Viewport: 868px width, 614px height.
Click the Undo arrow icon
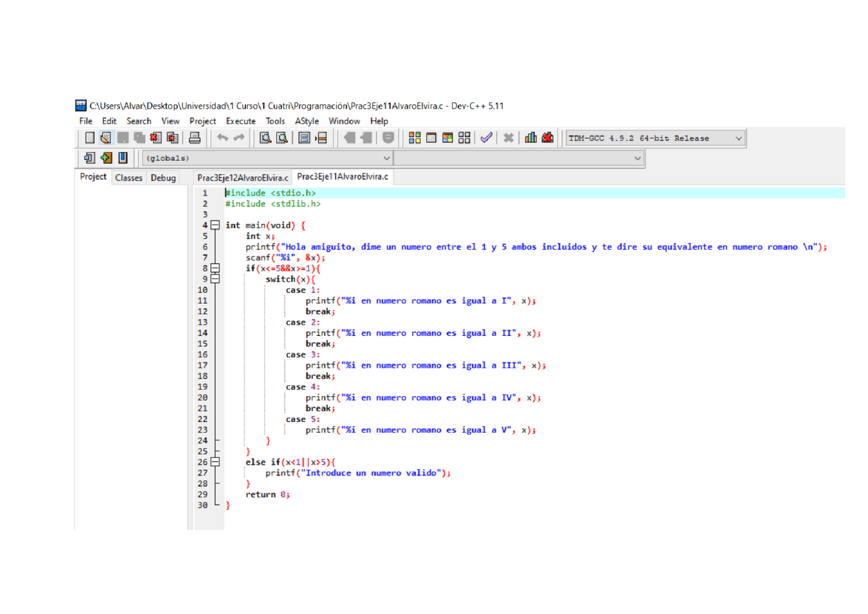tap(223, 137)
